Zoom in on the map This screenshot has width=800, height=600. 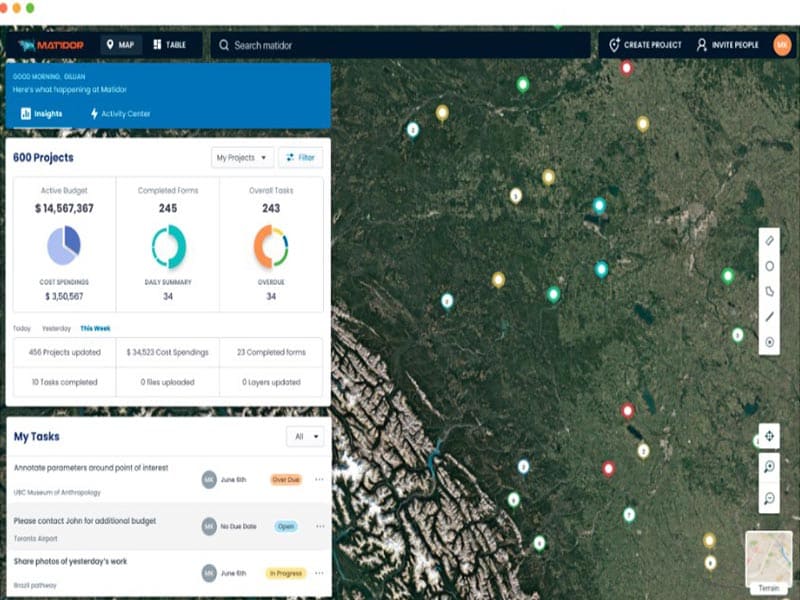point(768,467)
